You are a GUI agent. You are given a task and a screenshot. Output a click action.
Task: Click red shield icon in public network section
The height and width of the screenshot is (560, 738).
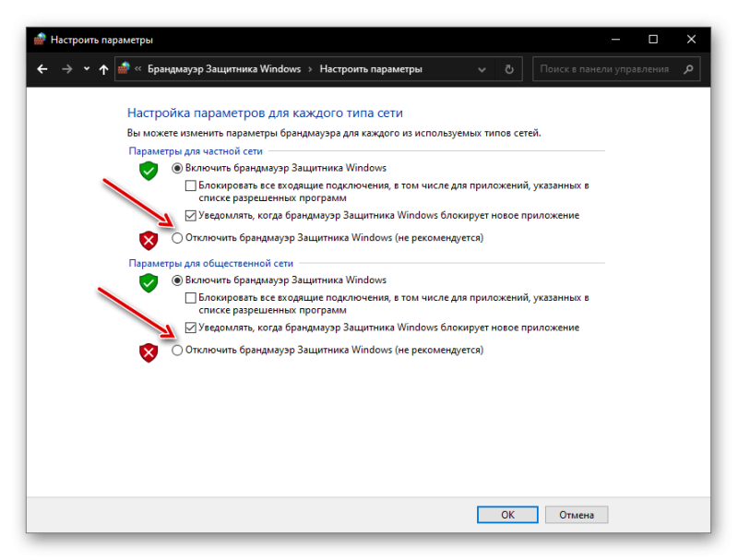[149, 352]
